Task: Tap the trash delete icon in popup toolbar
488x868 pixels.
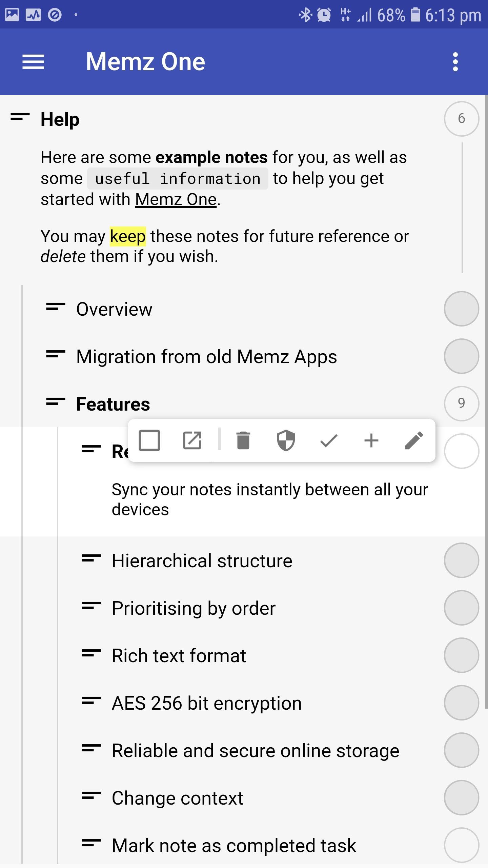Action: pos(243,440)
